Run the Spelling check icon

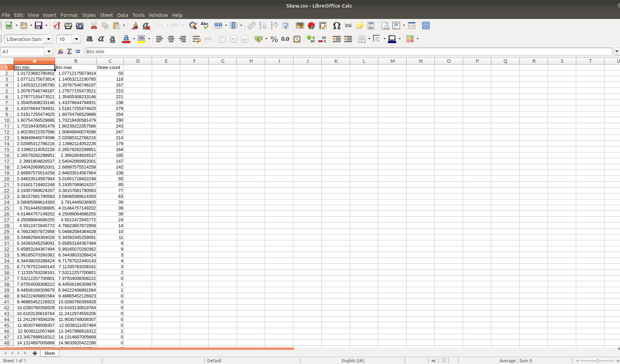coord(204,26)
